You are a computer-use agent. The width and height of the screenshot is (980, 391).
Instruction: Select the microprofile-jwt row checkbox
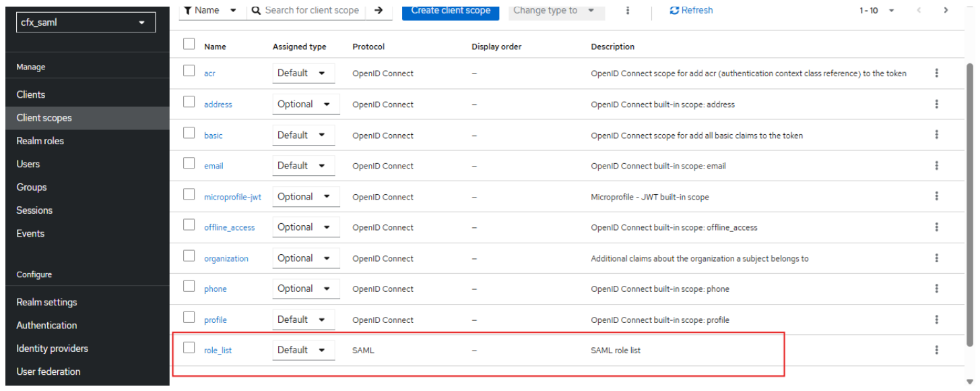[189, 195]
